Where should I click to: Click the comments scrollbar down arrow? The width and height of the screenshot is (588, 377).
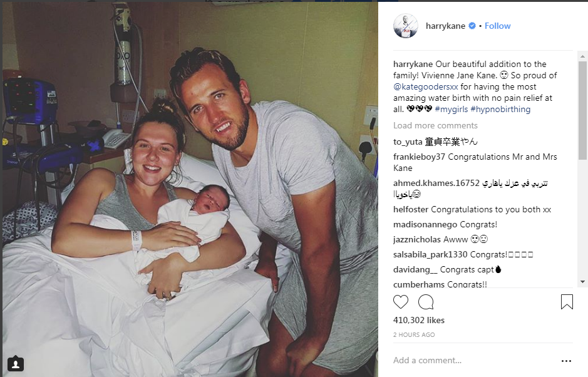(582, 282)
